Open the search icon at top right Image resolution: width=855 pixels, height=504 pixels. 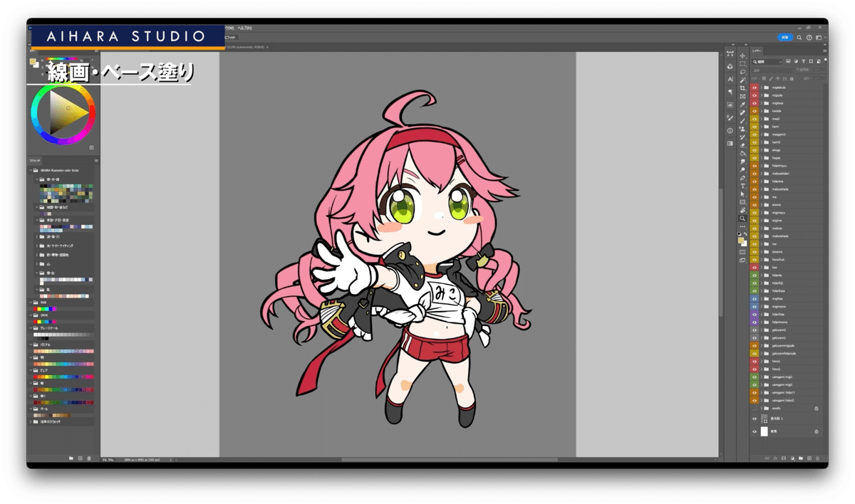tap(799, 37)
